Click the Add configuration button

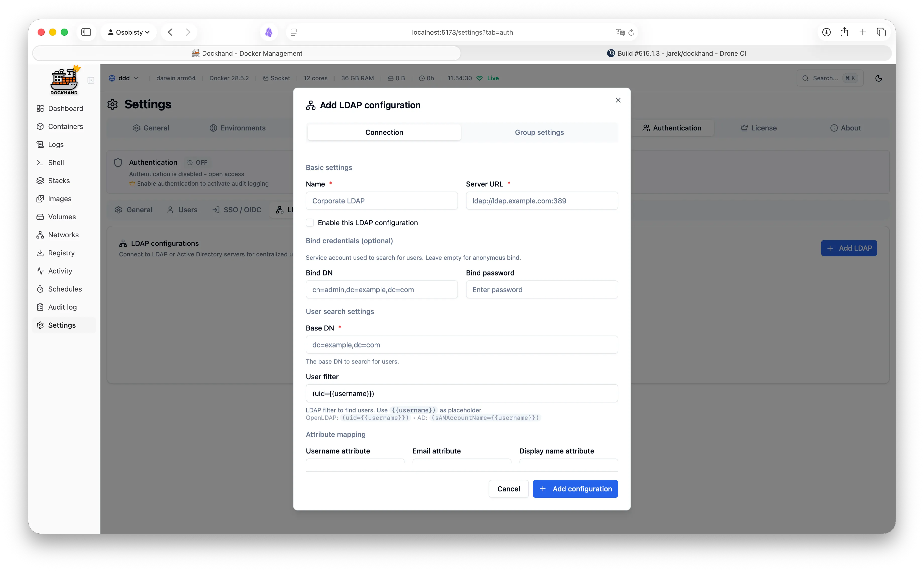pyautogui.click(x=575, y=489)
